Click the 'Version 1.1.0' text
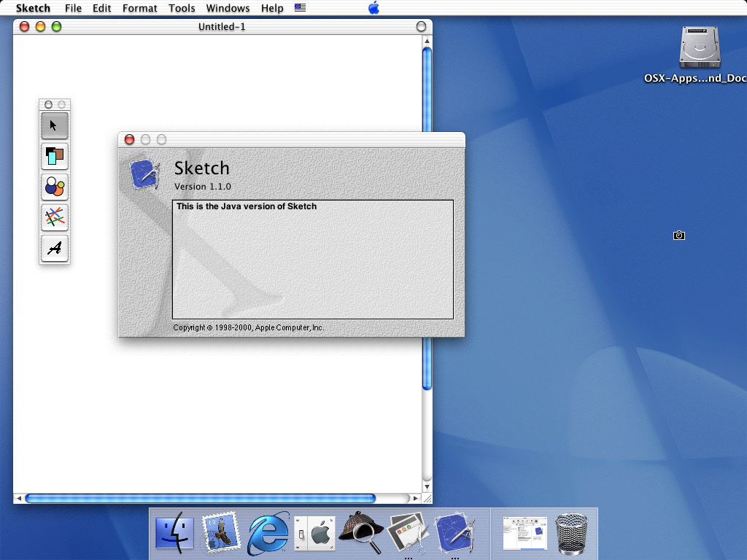The height and width of the screenshot is (560, 747). [x=203, y=187]
